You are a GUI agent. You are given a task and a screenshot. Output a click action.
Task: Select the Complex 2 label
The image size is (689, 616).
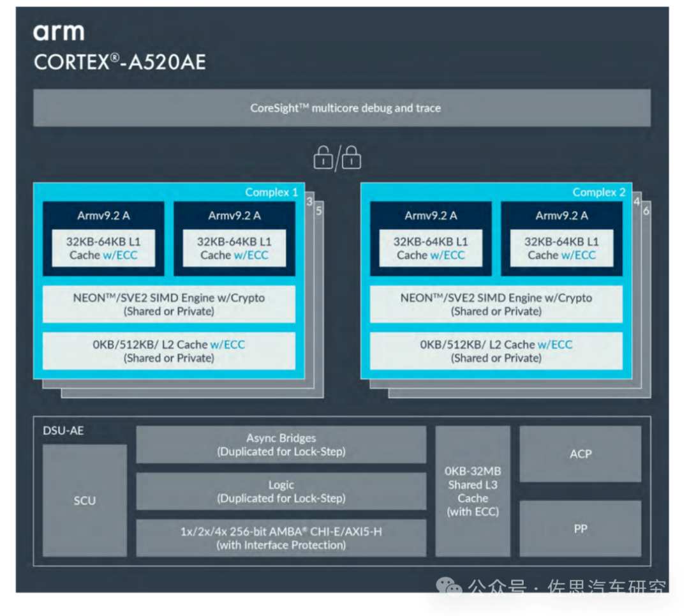click(x=598, y=192)
